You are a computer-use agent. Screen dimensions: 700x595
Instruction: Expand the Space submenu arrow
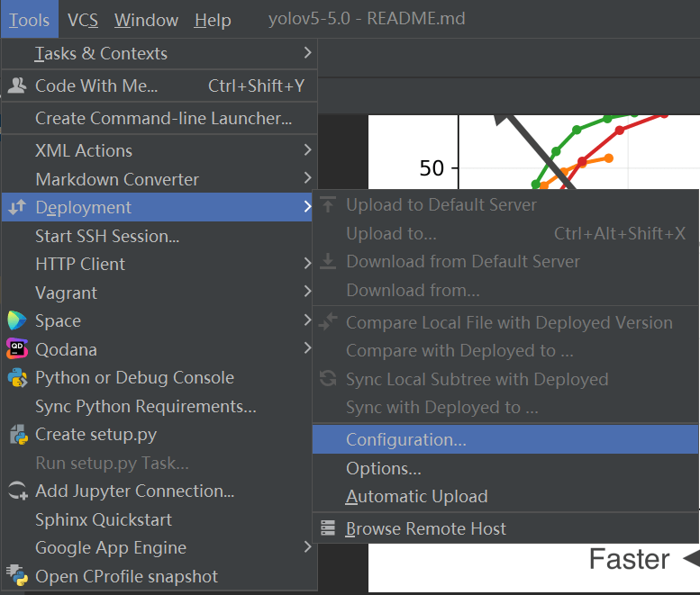307,320
